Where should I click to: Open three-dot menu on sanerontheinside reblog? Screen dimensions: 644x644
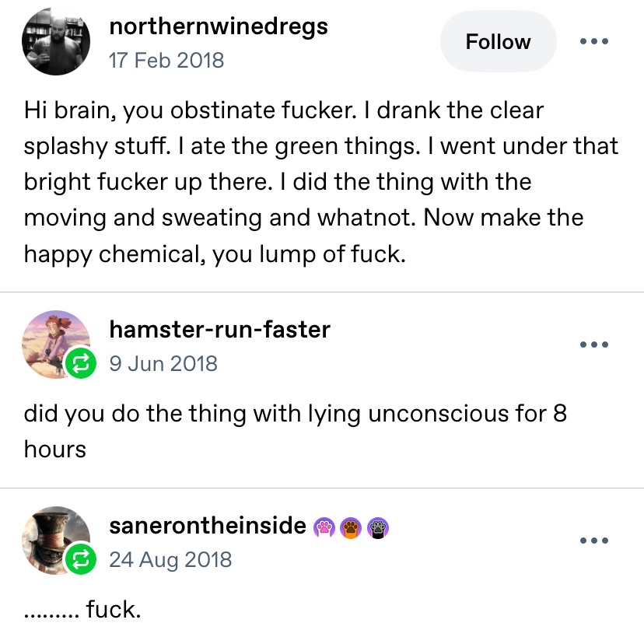[x=593, y=541]
